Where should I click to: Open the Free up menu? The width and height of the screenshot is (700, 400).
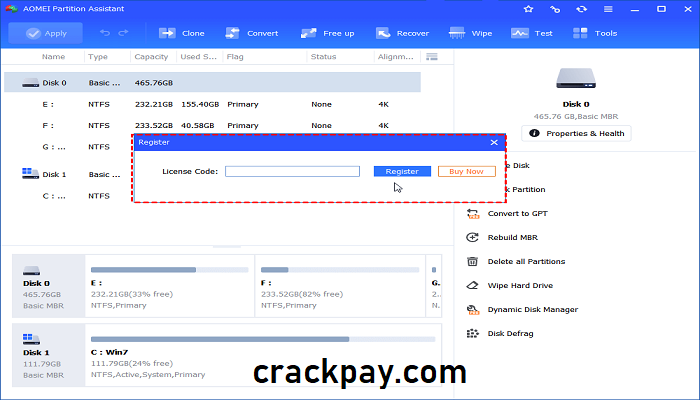point(327,33)
